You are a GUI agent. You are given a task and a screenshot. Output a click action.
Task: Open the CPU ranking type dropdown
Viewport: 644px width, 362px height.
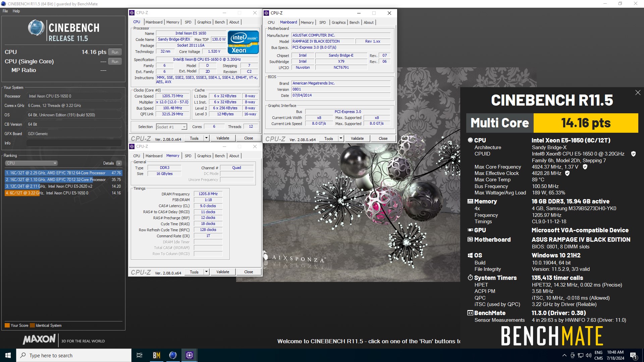pyautogui.click(x=31, y=163)
